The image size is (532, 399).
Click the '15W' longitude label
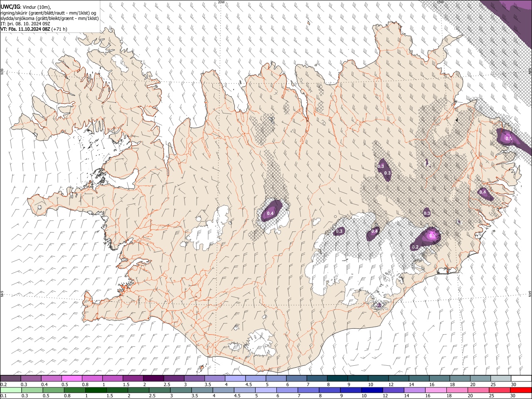[440, 2]
